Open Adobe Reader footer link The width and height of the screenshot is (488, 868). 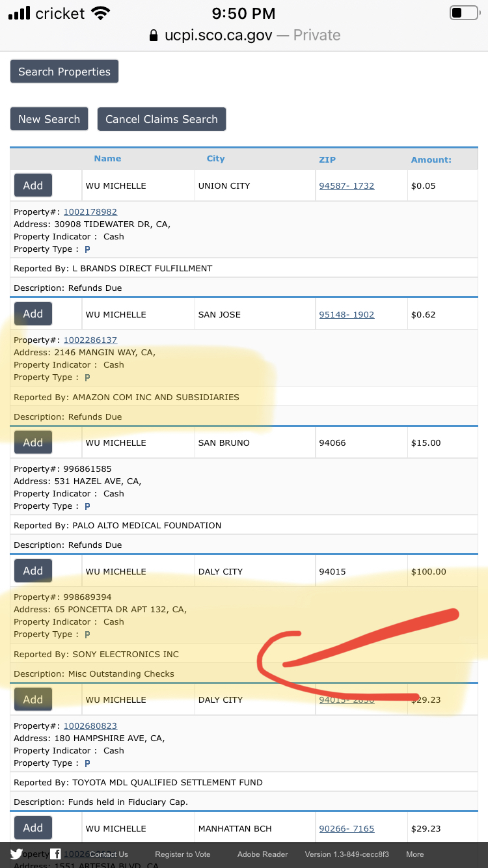coord(262,854)
